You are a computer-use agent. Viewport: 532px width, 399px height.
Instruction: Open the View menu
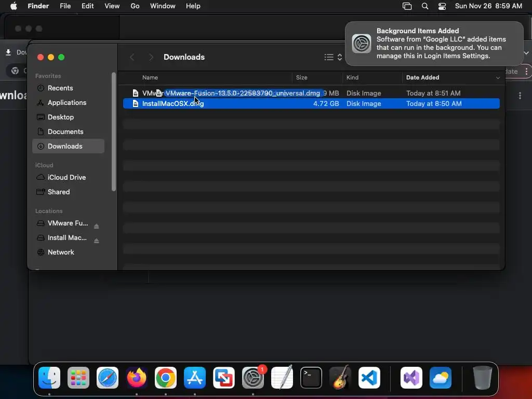(x=112, y=6)
